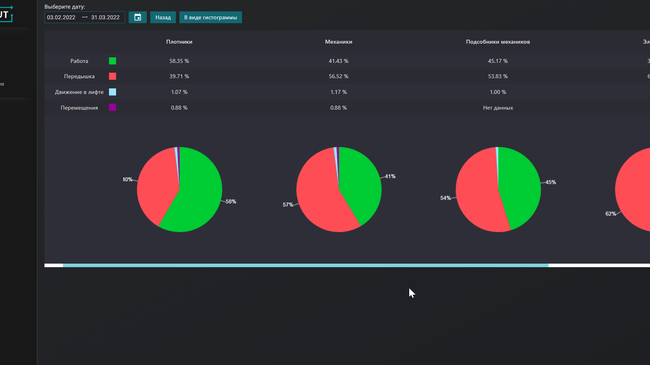This screenshot has height=365, width=650.
Task: Click the Назад button
Action: 163,17
